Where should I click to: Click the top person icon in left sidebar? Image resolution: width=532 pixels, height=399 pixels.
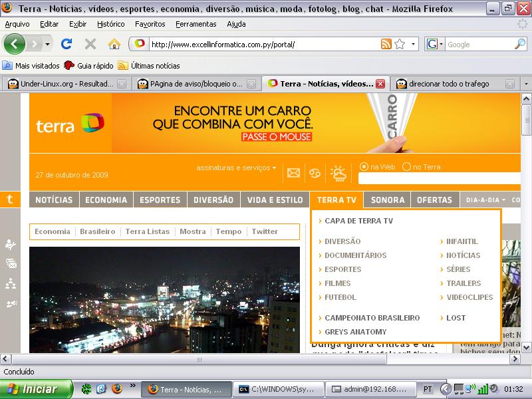click(x=11, y=244)
